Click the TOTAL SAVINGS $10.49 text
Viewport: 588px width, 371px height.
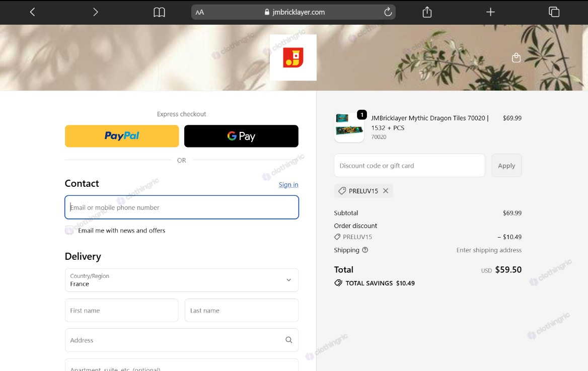click(380, 283)
